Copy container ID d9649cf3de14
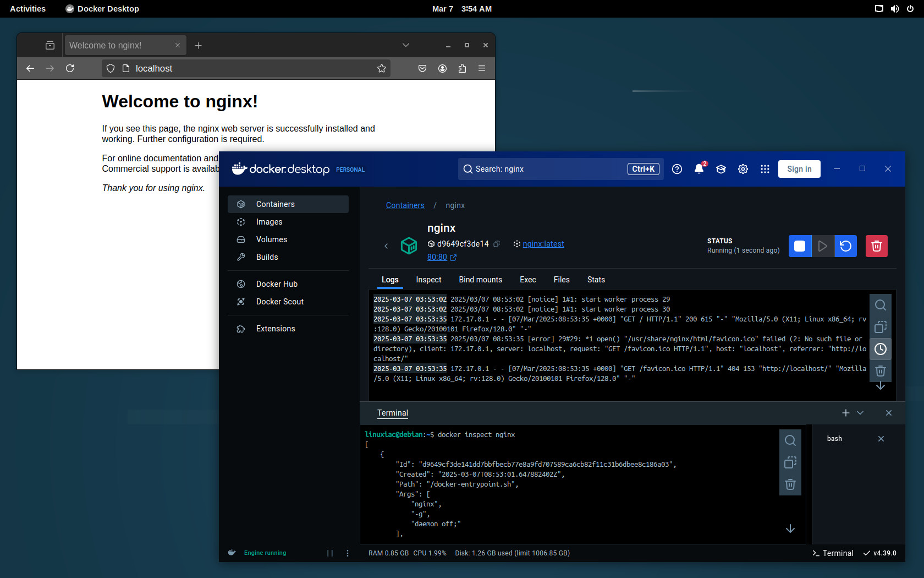924x578 pixels. [497, 244]
